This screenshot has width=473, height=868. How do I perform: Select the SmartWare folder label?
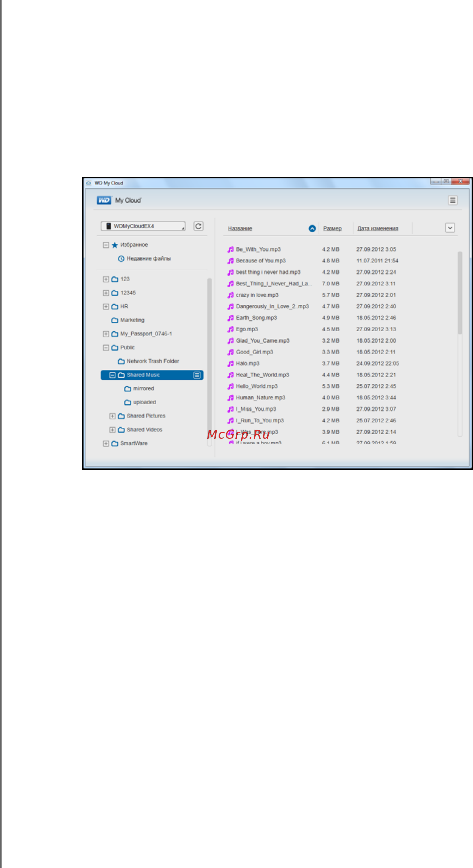coord(134,443)
